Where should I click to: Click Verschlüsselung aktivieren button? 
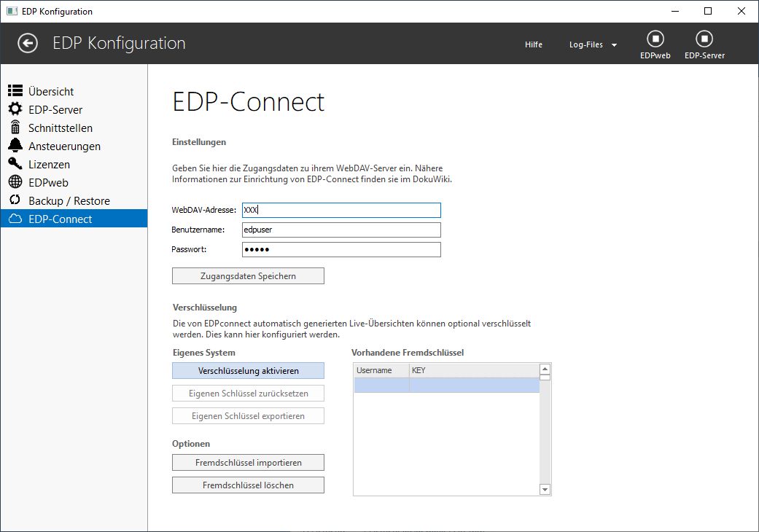click(248, 371)
